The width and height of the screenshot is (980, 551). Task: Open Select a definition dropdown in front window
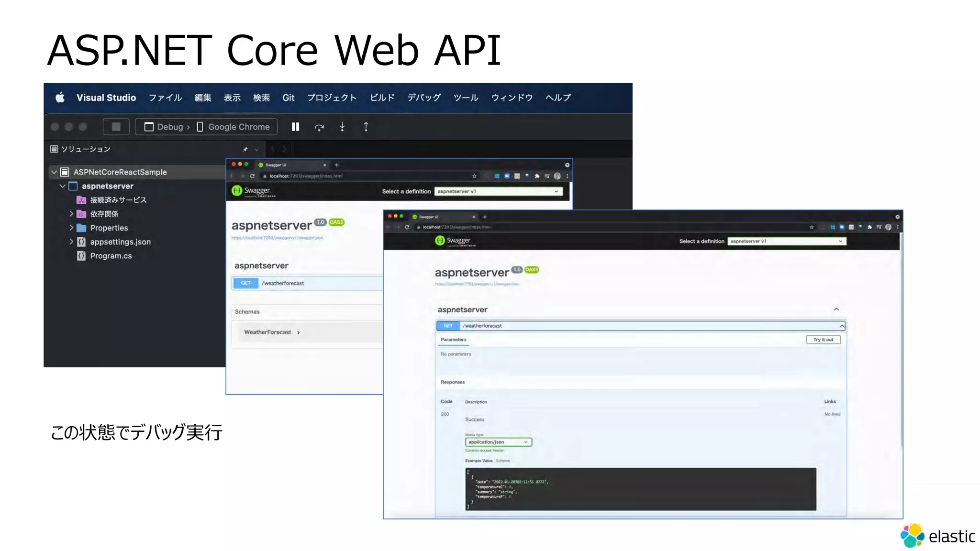787,241
